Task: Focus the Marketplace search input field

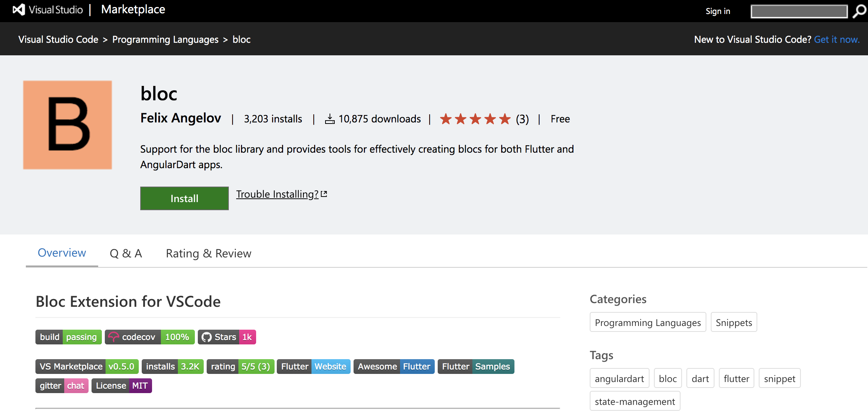Action: [799, 11]
